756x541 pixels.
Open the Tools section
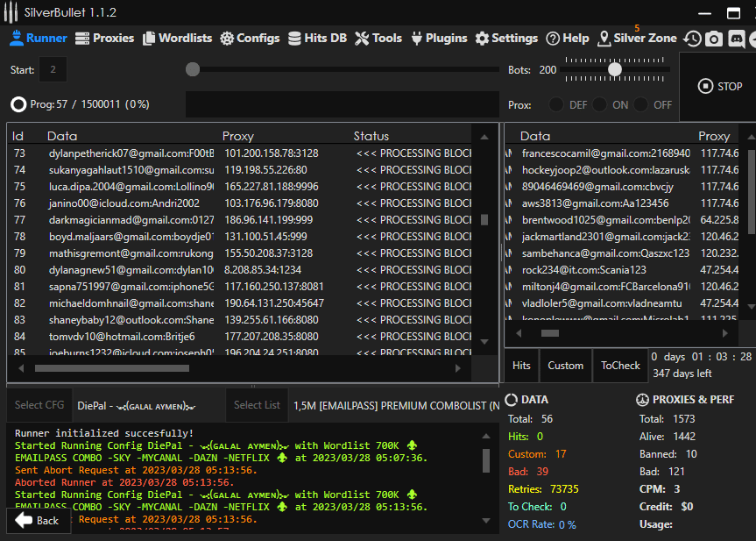[378, 39]
